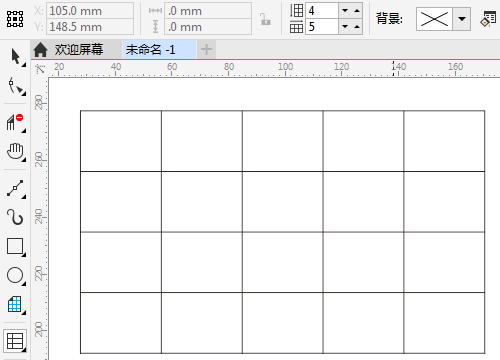The width and height of the screenshot is (500, 360).
Task: Click the Y position field 148.5 mm
Action: pyautogui.click(x=90, y=27)
